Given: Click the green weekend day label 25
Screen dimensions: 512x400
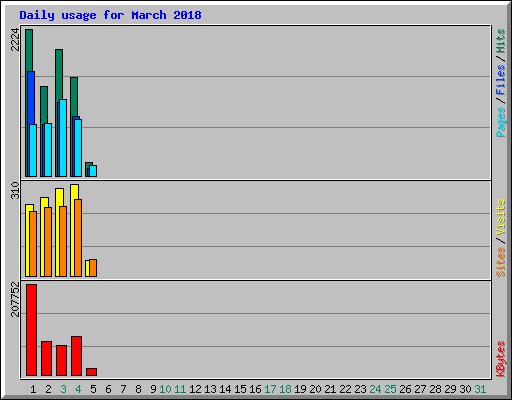Looking at the screenshot, I should [390, 389].
